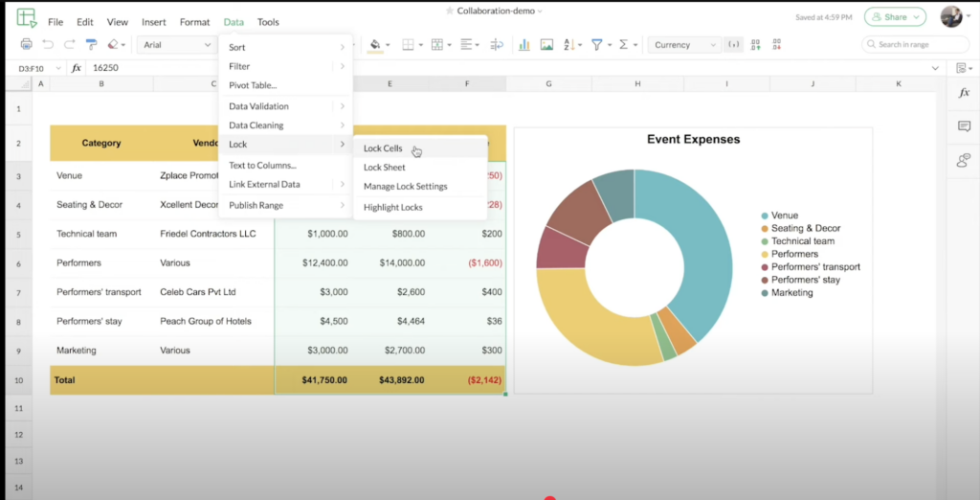Click the Increase decimal places icon
980x500 pixels.
pyautogui.click(x=756, y=44)
